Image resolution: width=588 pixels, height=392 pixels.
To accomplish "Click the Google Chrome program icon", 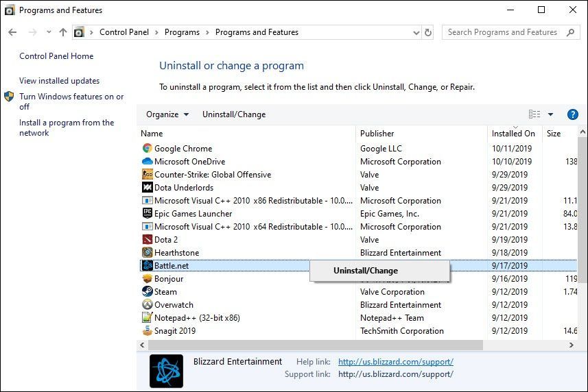I will 148,148.
